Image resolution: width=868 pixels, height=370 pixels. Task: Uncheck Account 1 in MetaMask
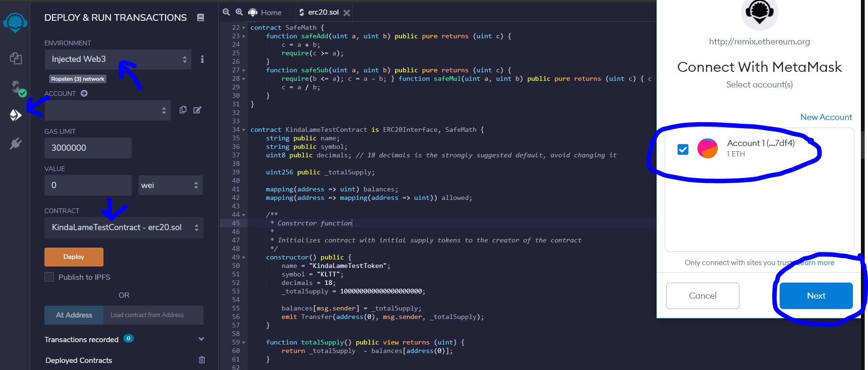pyautogui.click(x=683, y=149)
